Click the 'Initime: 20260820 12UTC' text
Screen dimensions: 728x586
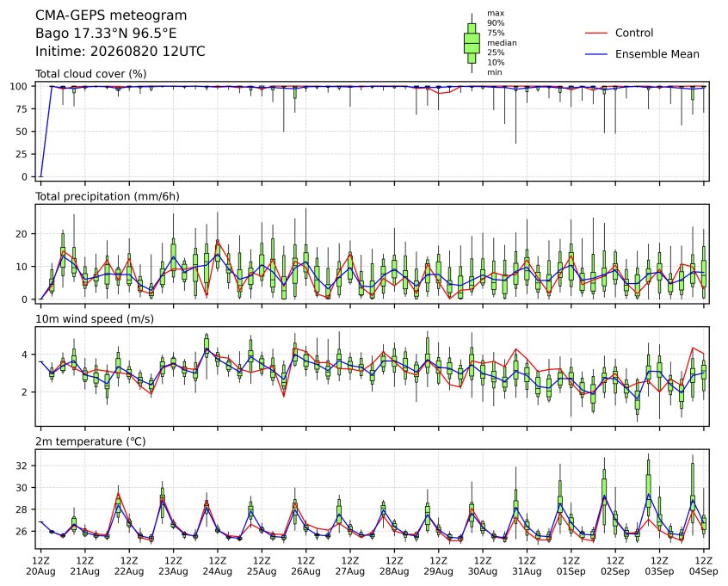[x=120, y=51]
